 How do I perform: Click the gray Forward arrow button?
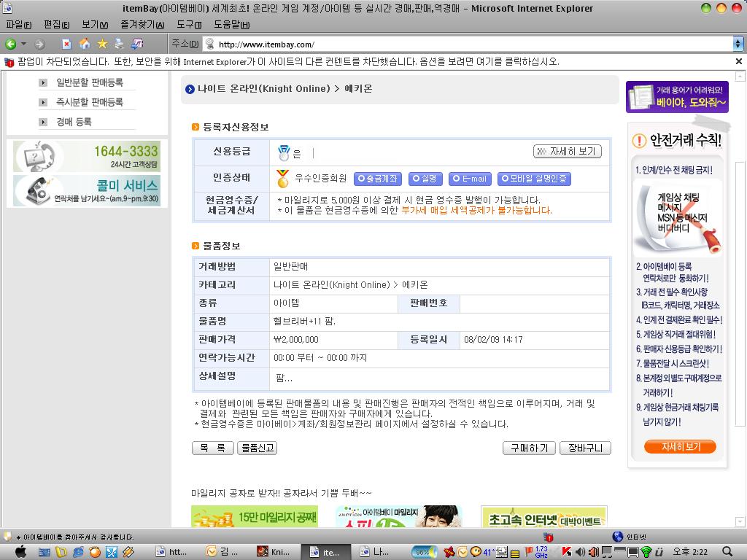40,44
